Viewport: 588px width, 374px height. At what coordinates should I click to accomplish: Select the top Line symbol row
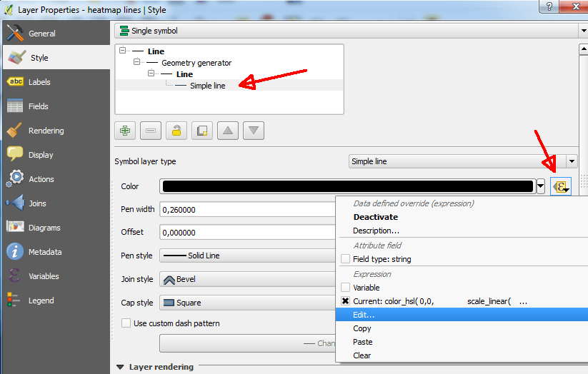click(156, 51)
